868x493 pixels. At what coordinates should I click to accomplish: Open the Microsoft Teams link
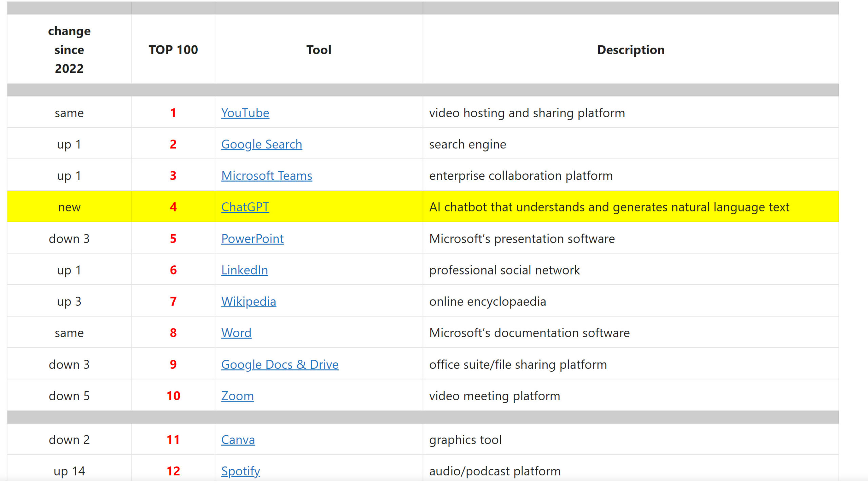click(x=267, y=176)
